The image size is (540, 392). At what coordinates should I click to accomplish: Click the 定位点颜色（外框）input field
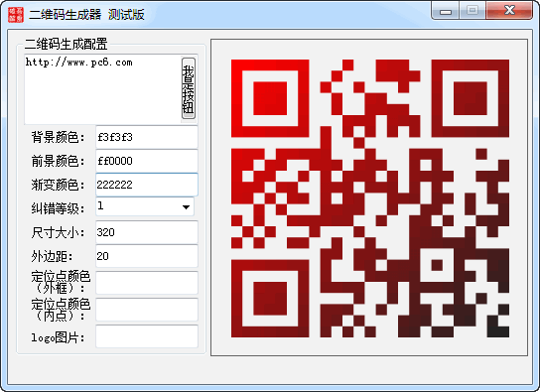pyautogui.click(x=147, y=283)
